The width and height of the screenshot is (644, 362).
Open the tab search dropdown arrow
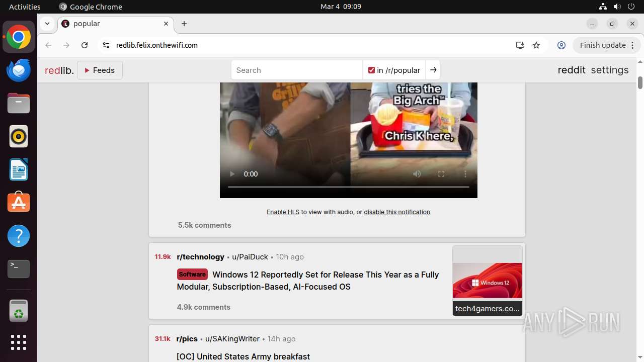pyautogui.click(x=47, y=24)
